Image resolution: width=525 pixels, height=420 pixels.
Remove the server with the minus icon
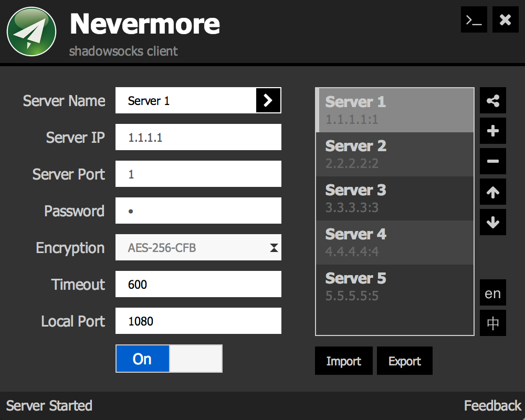[x=493, y=161]
